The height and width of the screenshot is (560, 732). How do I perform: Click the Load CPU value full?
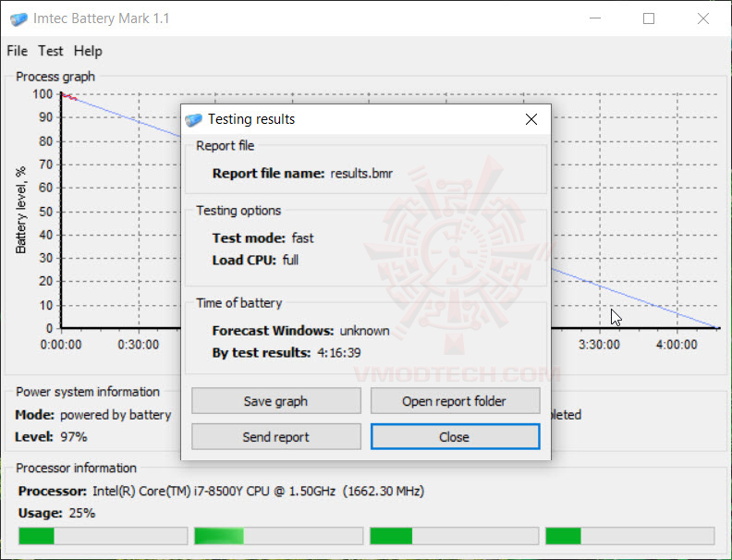coord(290,260)
